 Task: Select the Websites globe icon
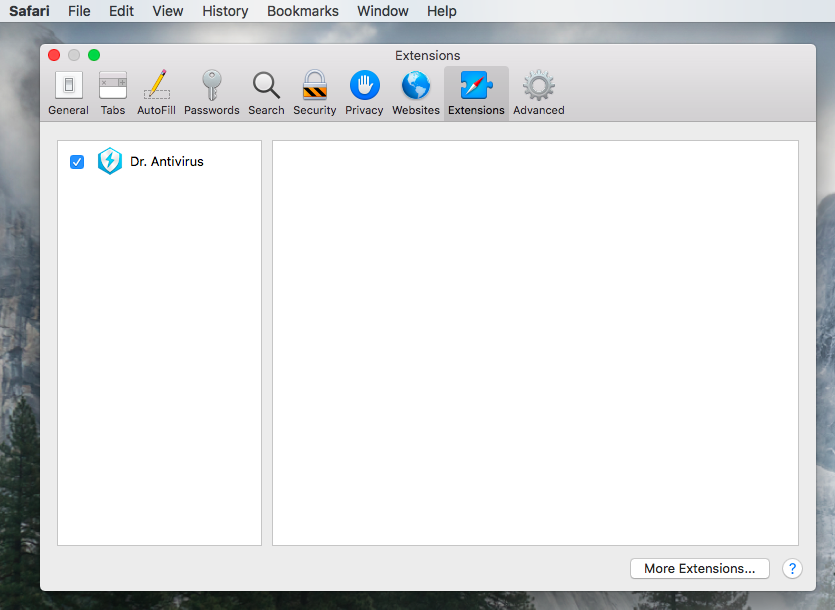[x=416, y=93]
